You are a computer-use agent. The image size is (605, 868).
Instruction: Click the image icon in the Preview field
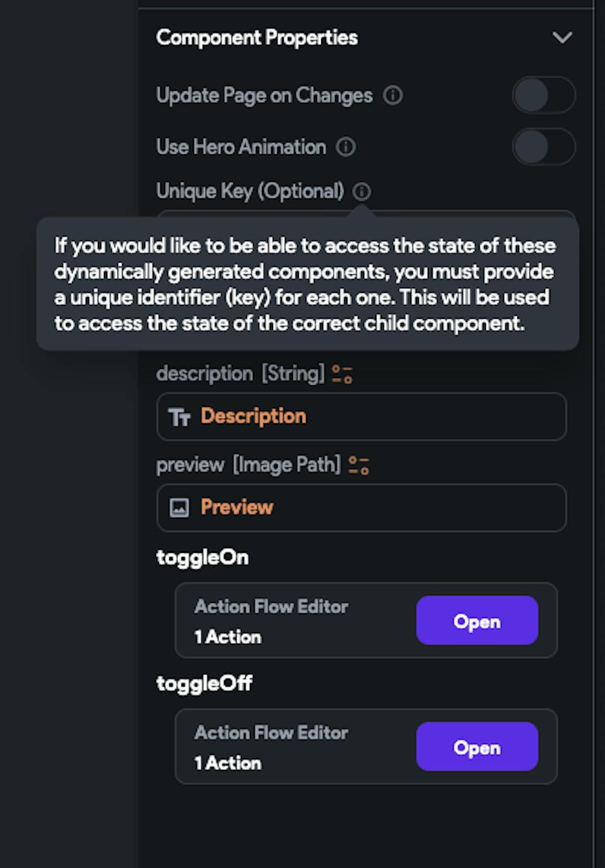tap(180, 507)
